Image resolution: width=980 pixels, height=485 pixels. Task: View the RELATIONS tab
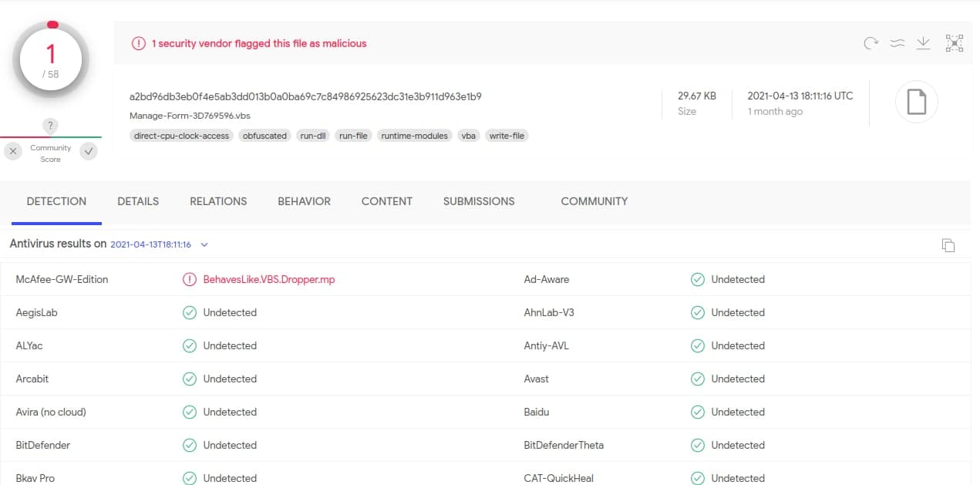click(218, 201)
